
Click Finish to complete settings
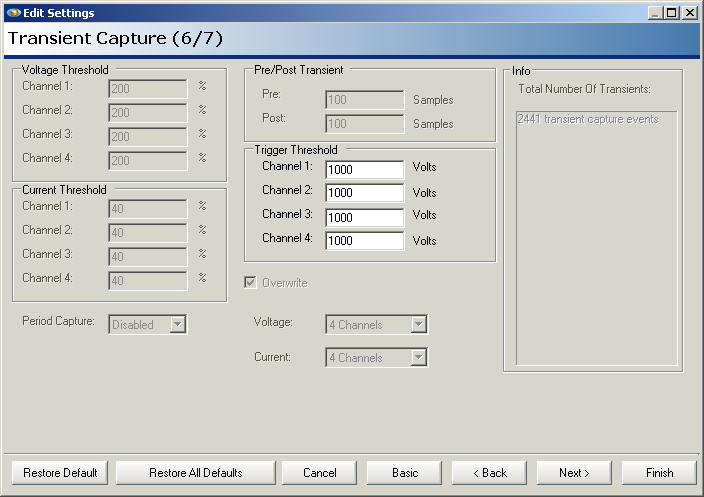(659, 473)
